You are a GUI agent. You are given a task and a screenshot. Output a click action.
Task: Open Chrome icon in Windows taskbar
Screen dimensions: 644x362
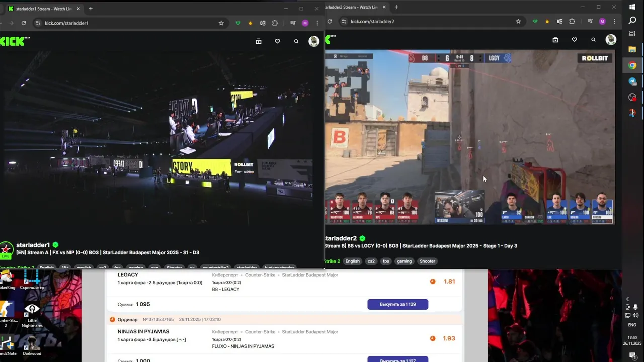coord(632,65)
